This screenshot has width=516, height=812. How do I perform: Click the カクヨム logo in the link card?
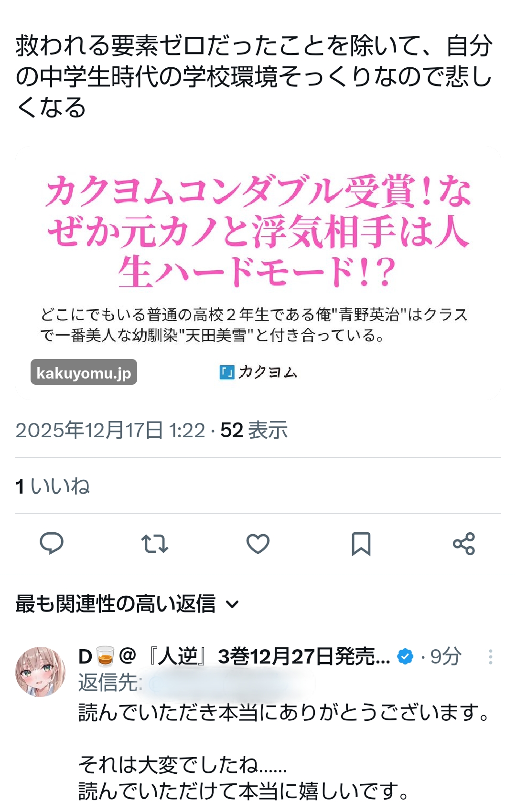click(x=258, y=372)
